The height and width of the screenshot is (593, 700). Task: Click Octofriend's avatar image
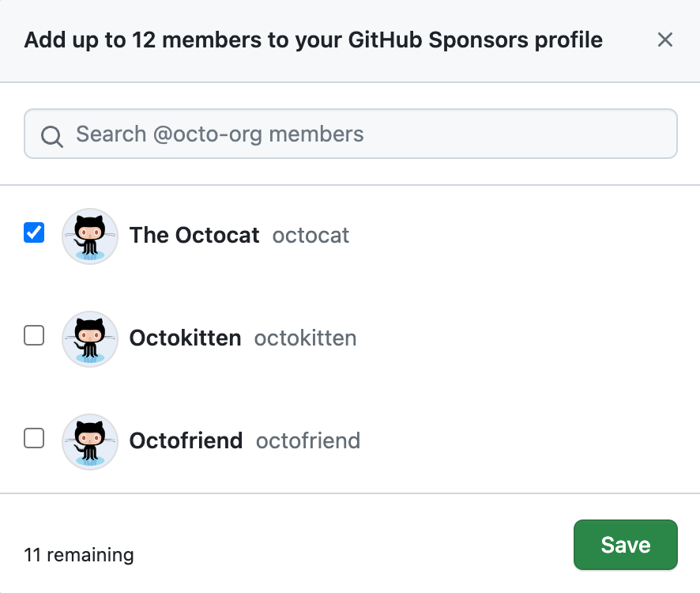tap(89, 440)
